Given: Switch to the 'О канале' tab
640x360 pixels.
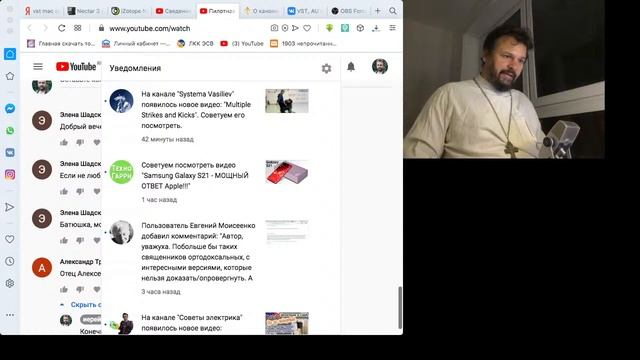Looking at the screenshot, I should click(x=261, y=11).
